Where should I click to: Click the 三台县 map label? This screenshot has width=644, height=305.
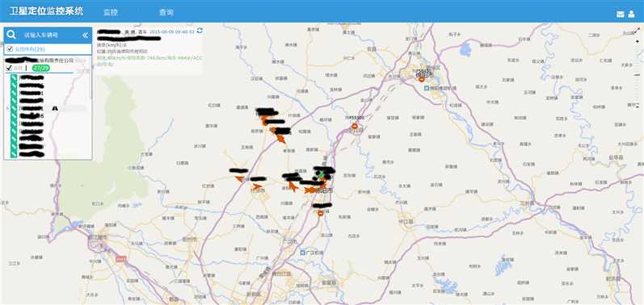[527, 203]
